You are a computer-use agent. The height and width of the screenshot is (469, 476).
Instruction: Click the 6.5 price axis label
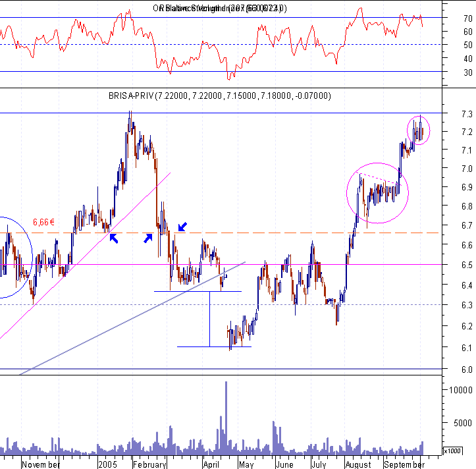pyautogui.click(x=467, y=265)
